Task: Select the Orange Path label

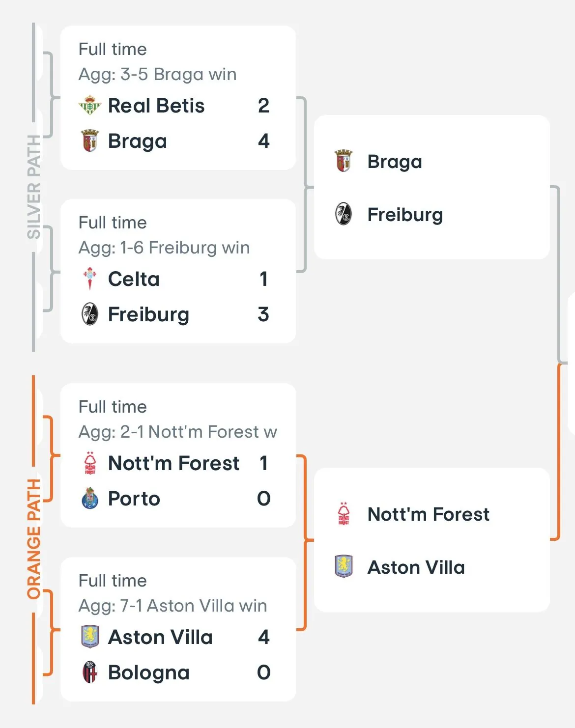Action: coord(33,539)
